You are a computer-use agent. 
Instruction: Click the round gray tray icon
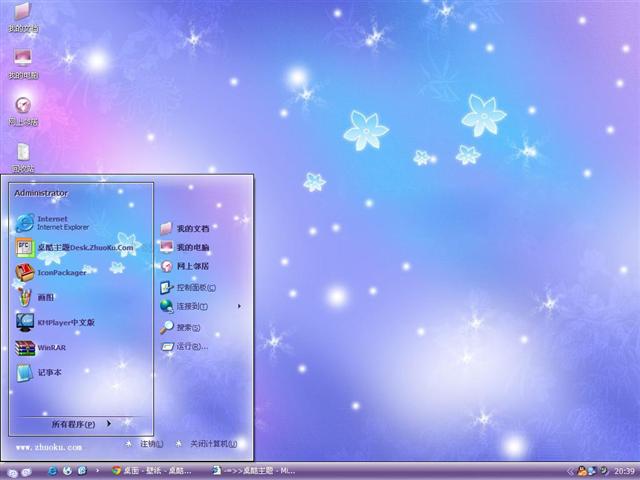tap(603, 471)
